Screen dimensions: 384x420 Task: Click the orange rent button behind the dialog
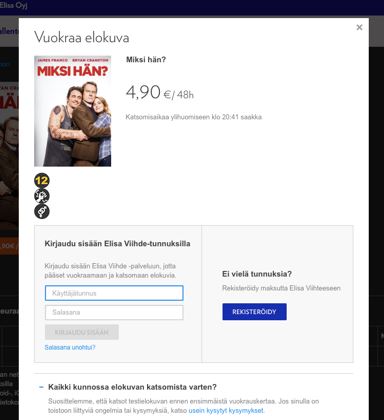pos(9,246)
